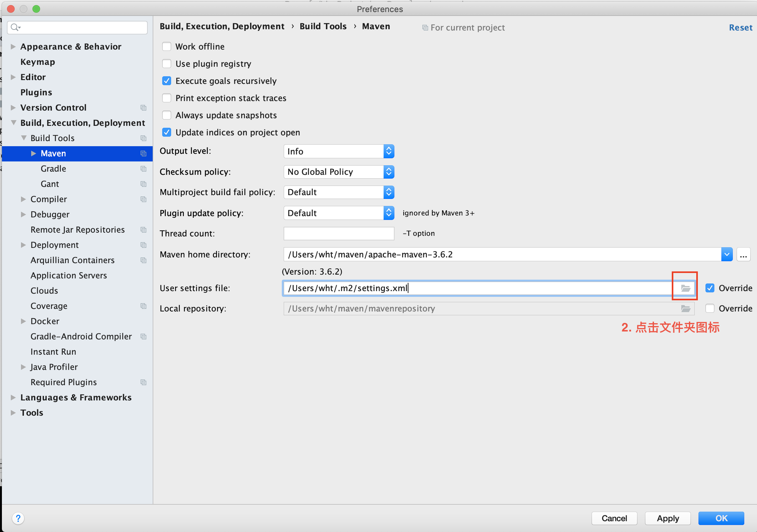Click project-level icon next to Maven

[143, 153]
